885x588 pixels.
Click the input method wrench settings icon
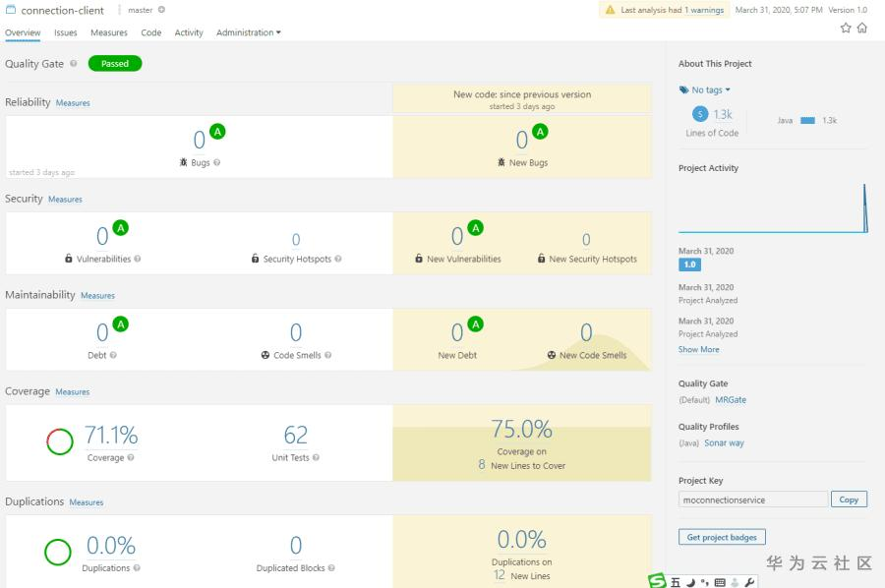(x=749, y=582)
